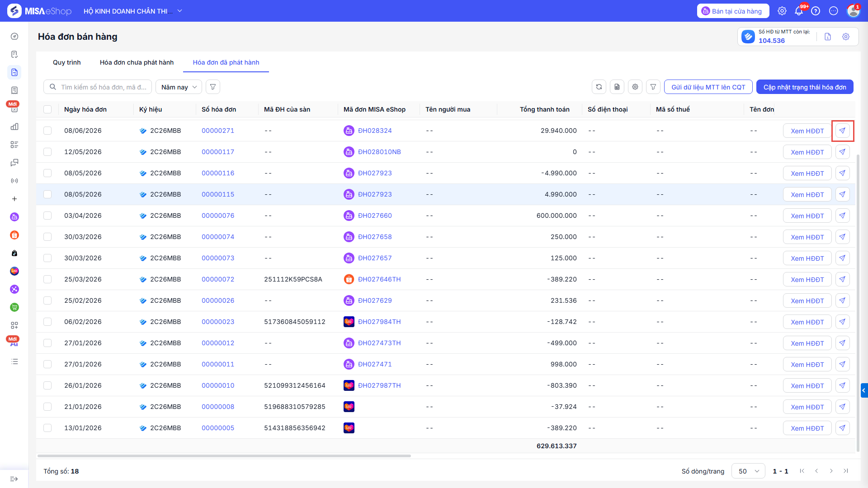Check the row for invoice 00000076
Screen dimensions: 868x488
coord(47,216)
